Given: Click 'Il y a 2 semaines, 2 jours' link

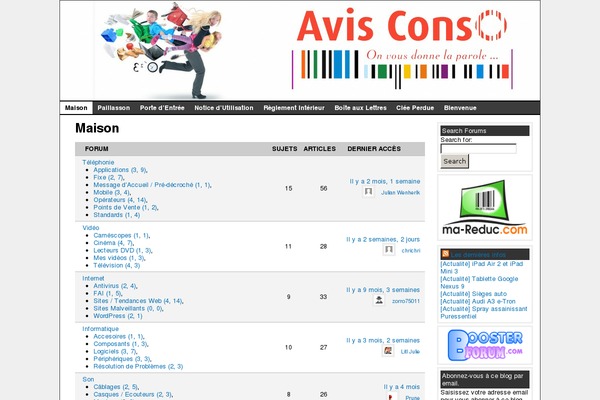Looking at the screenshot, I should [383, 239].
